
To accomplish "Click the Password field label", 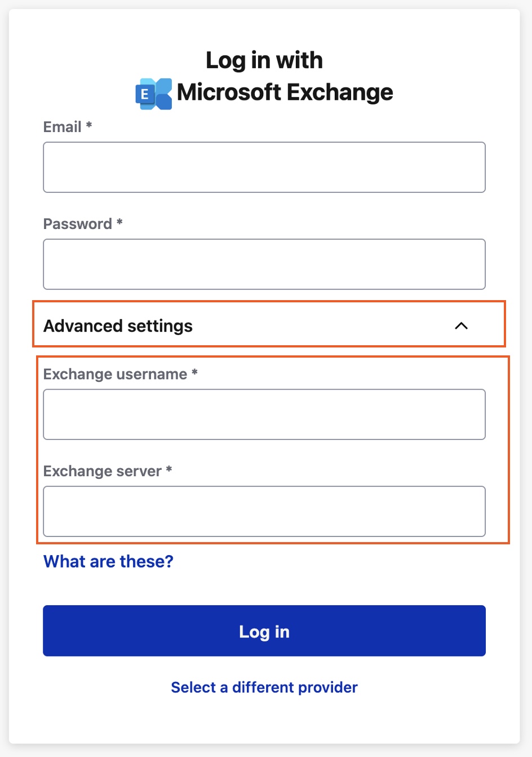I will coord(78,224).
